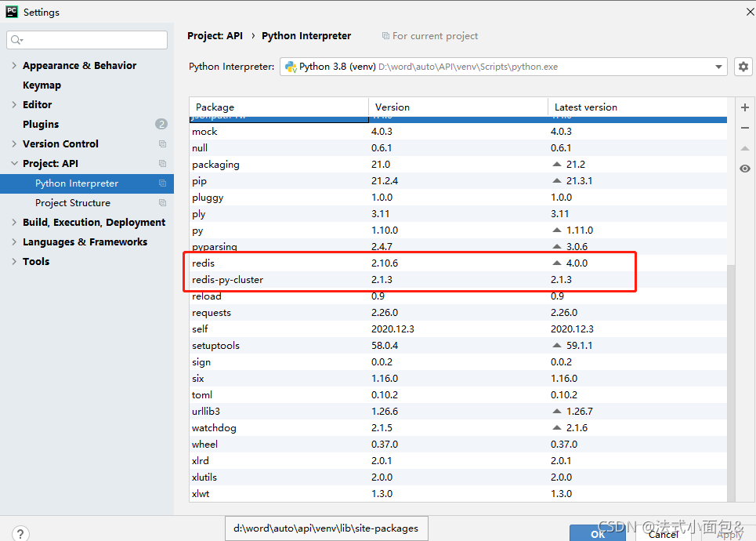Click the upgrade arrow beside packaging 21.2
The height and width of the screenshot is (541, 756).
click(x=557, y=164)
